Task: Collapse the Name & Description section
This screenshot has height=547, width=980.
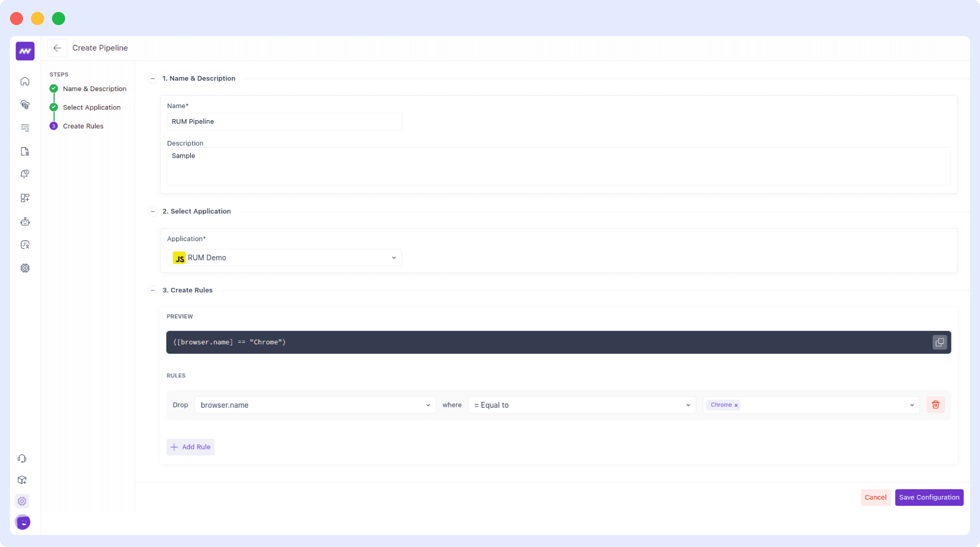Action: click(x=153, y=79)
